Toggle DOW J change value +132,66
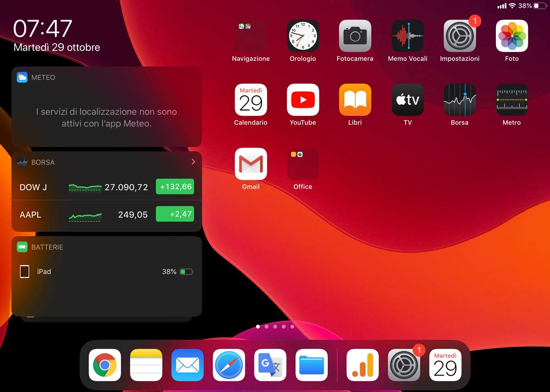 click(175, 187)
